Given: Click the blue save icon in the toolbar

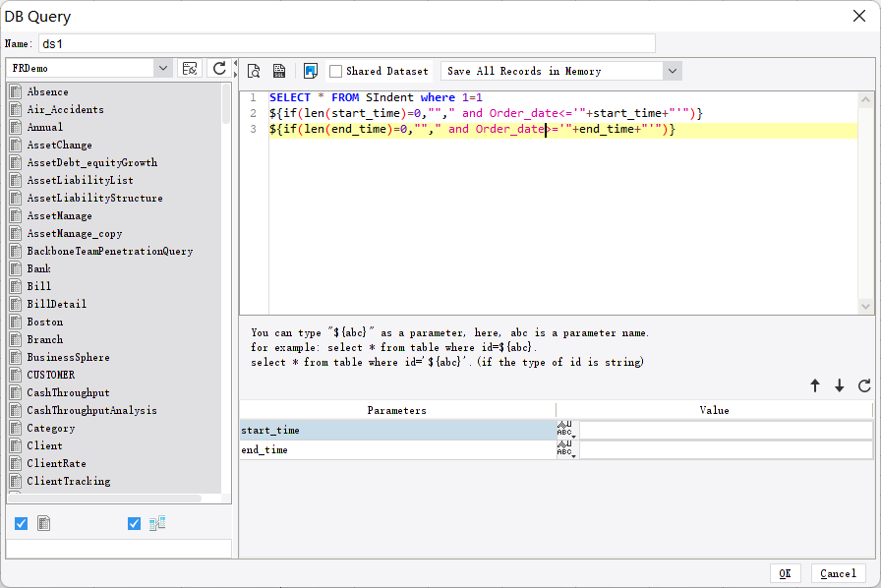Looking at the screenshot, I should pyautogui.click(x=310, y=71).
